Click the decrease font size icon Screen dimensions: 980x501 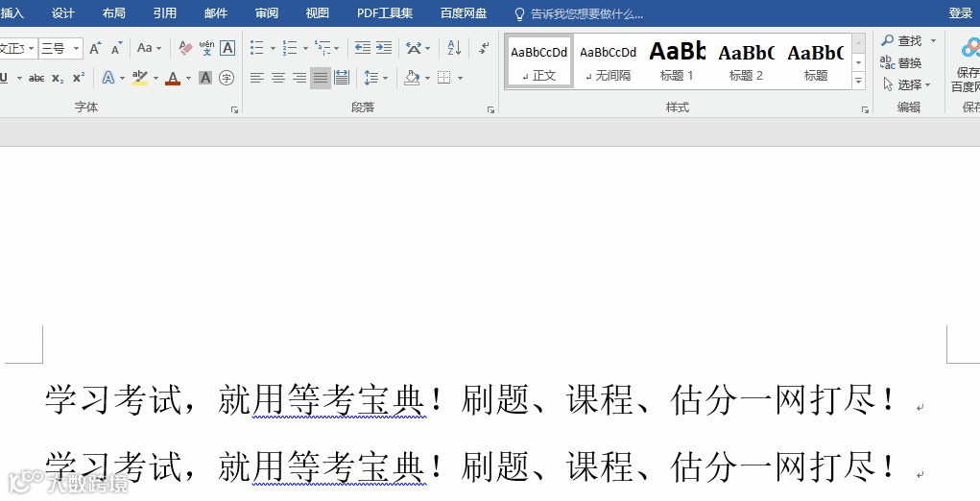117,48
